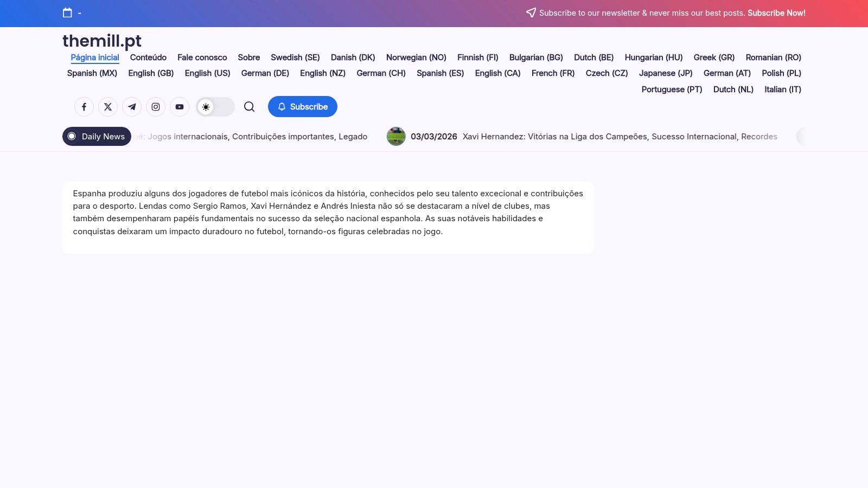Open the Instagram social icon
Image resolution: width=868 pixels, height=488 pixels.
coord(156,107)
